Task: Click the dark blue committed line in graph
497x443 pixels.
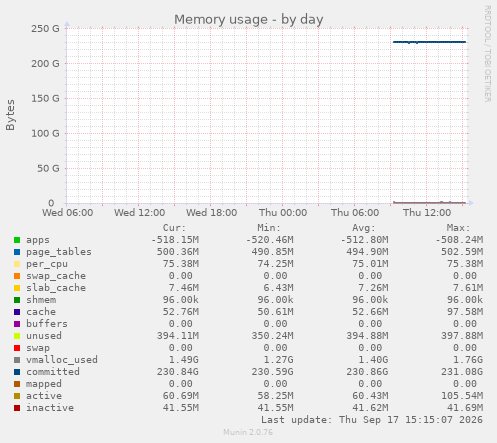Action: [x=429, y=42]
